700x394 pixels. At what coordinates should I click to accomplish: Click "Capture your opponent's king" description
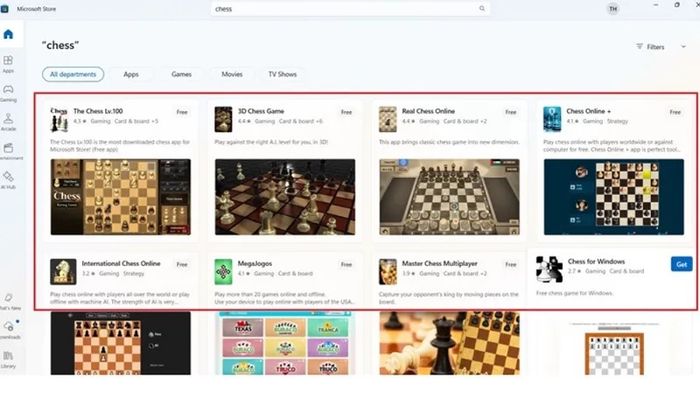click(448, 298)
